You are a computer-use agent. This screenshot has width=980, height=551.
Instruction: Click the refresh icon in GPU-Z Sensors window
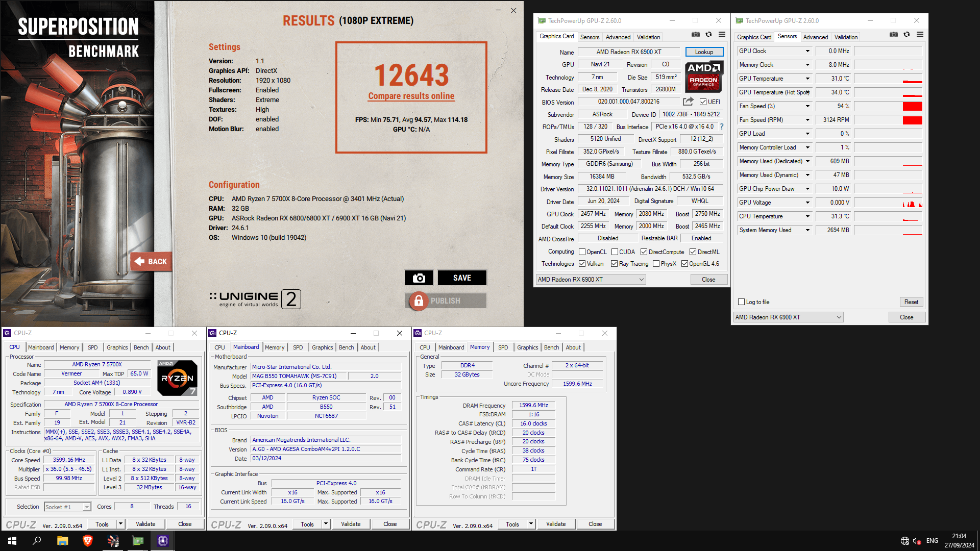(906, 35)
